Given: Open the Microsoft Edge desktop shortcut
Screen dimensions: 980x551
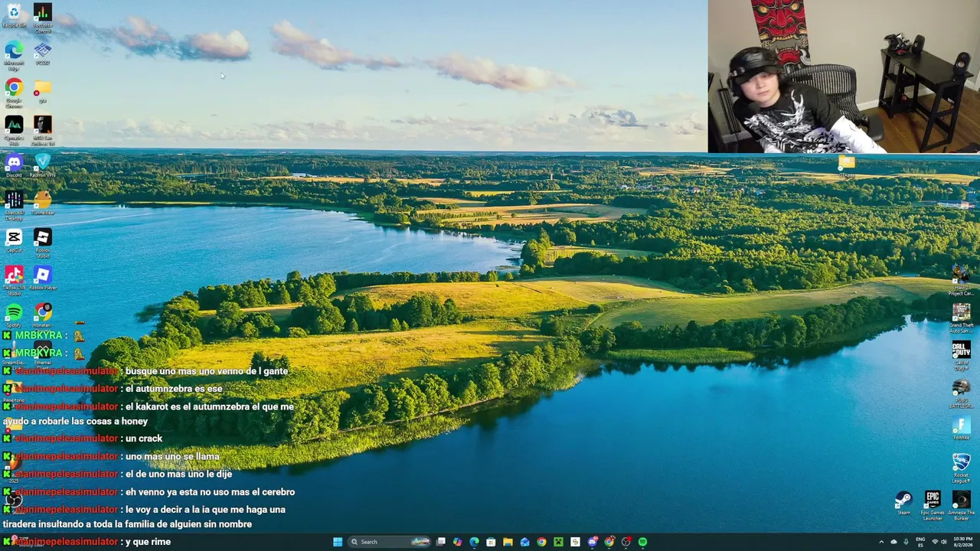Looking at the screenshot, I should coord(14,55).
